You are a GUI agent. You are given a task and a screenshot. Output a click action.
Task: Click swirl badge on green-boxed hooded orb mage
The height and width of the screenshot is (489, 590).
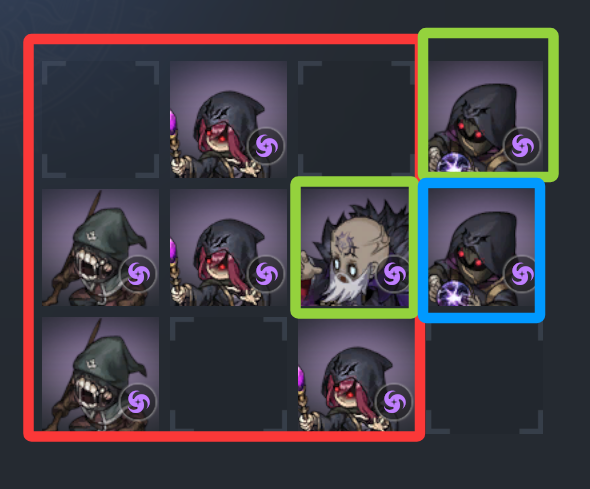(x=522, y=146)
